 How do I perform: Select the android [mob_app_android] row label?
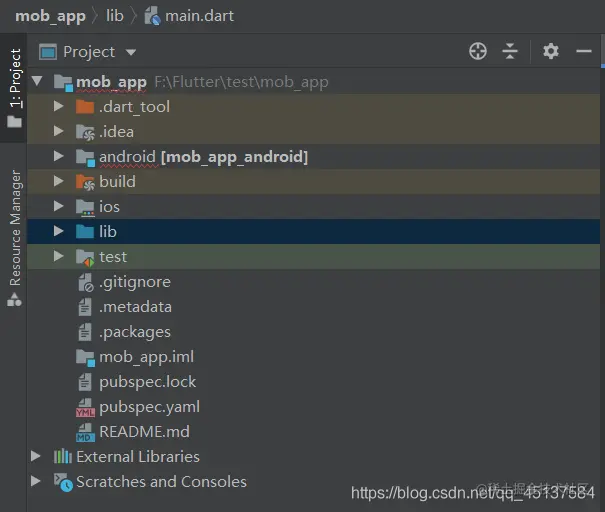point(203,157)
